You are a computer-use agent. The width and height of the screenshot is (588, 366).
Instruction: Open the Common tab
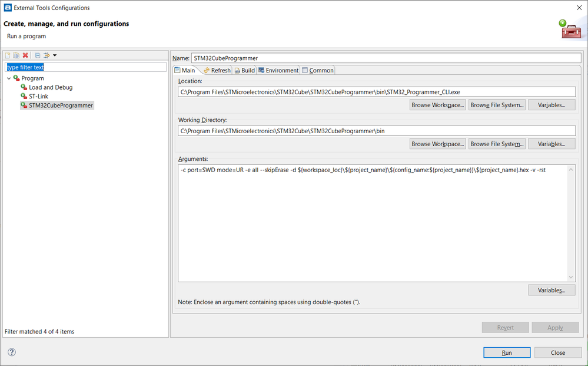[x=318, y=70]
